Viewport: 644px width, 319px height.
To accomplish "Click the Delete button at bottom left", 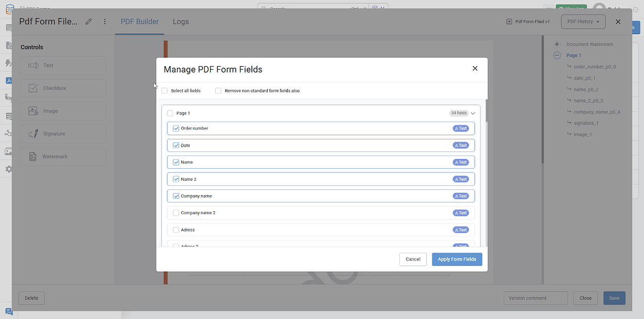I will pyautogui.click(x=31, y=298).
